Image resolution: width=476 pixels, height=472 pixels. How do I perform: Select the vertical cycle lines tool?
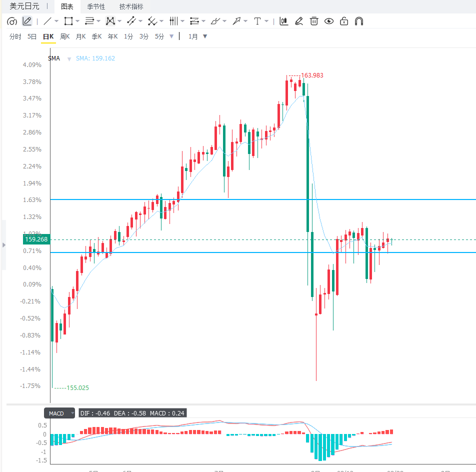173,21
